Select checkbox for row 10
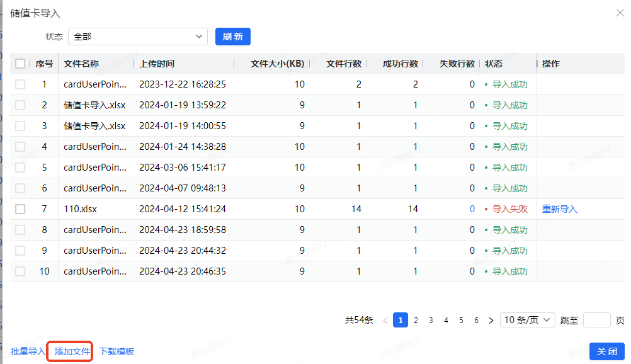The image size is (631, 364). coord(20,271)
